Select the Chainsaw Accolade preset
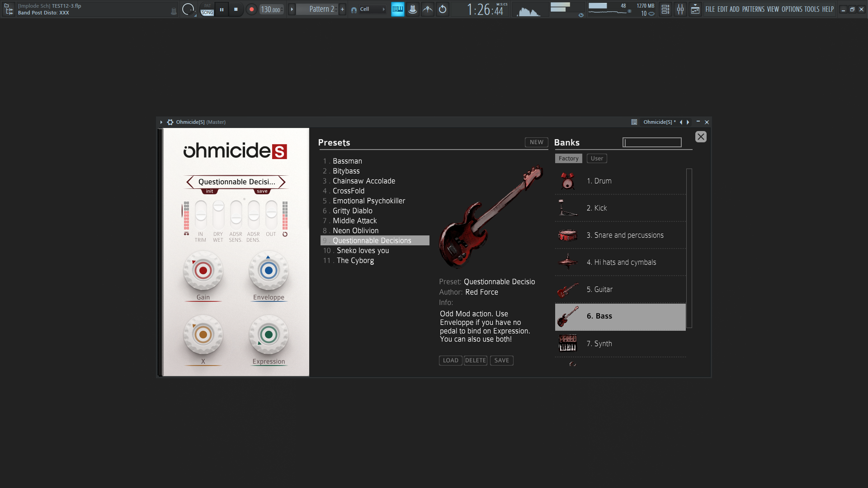 coord(364,181)
